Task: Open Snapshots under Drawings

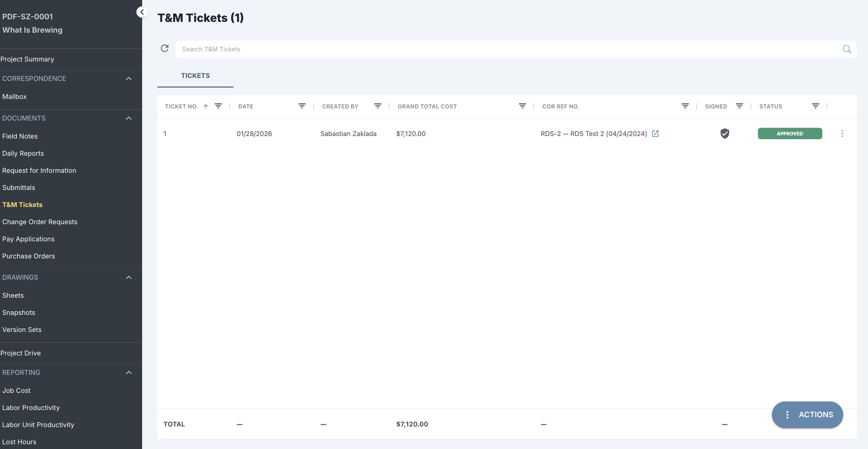Action: pyautogui.click(x=18, y=313)
